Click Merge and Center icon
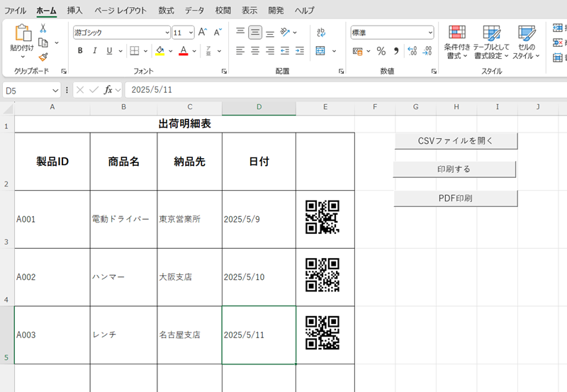567x392 pixels. [x=320, y=50]
